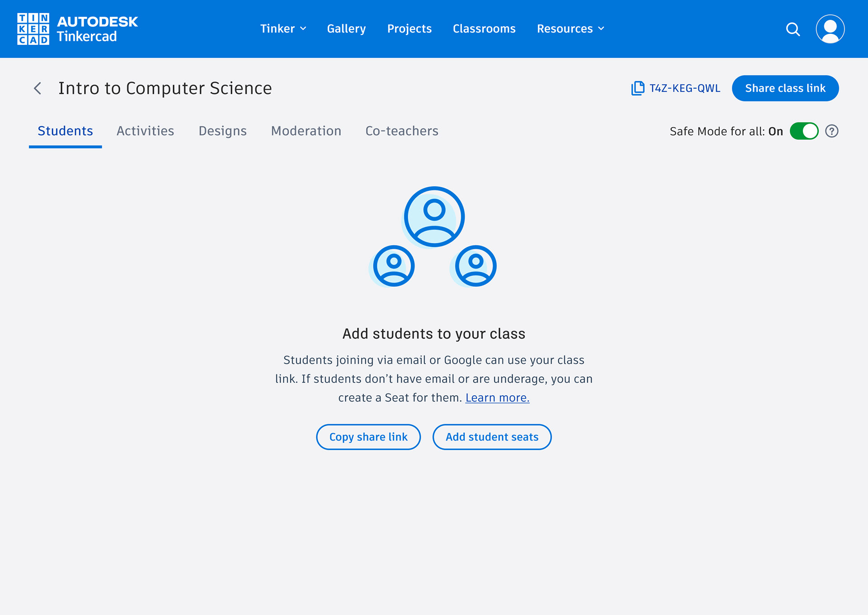Viewport: 868px width, 615px height.
Task: Go to Projects in top navigation
Action: [x=409, y=29]
